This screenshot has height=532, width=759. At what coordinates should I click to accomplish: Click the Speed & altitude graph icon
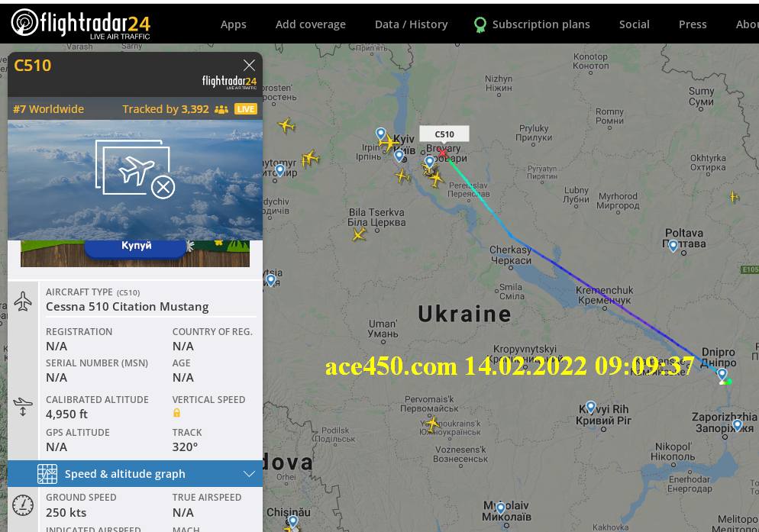pos(47,474)
